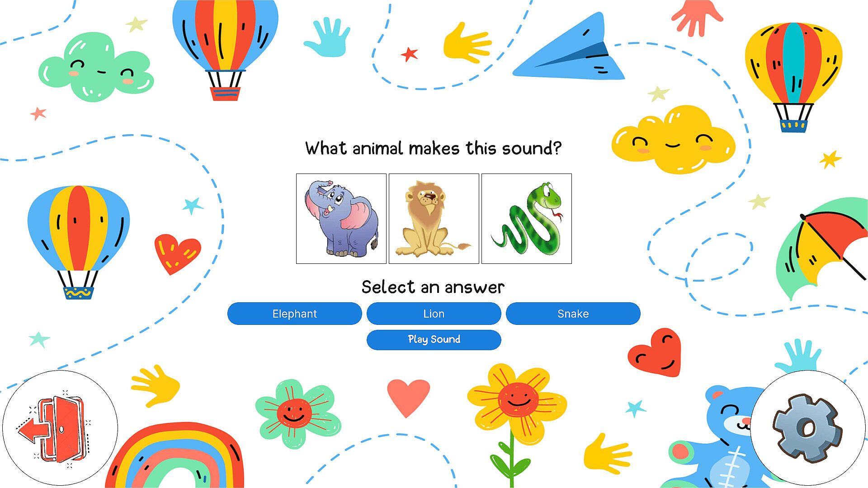Open settings with the gear icon
This screenshot has height=488, width=868.
(808, 428)
